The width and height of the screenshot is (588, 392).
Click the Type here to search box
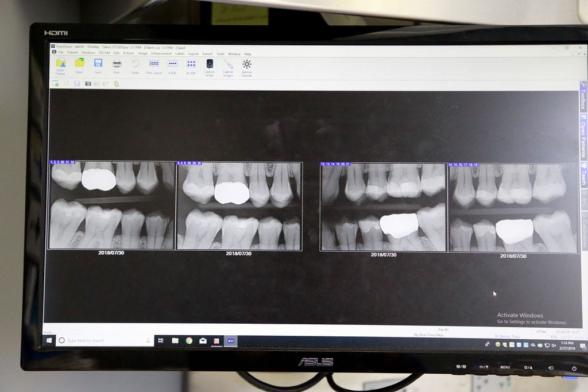point(105,340)
